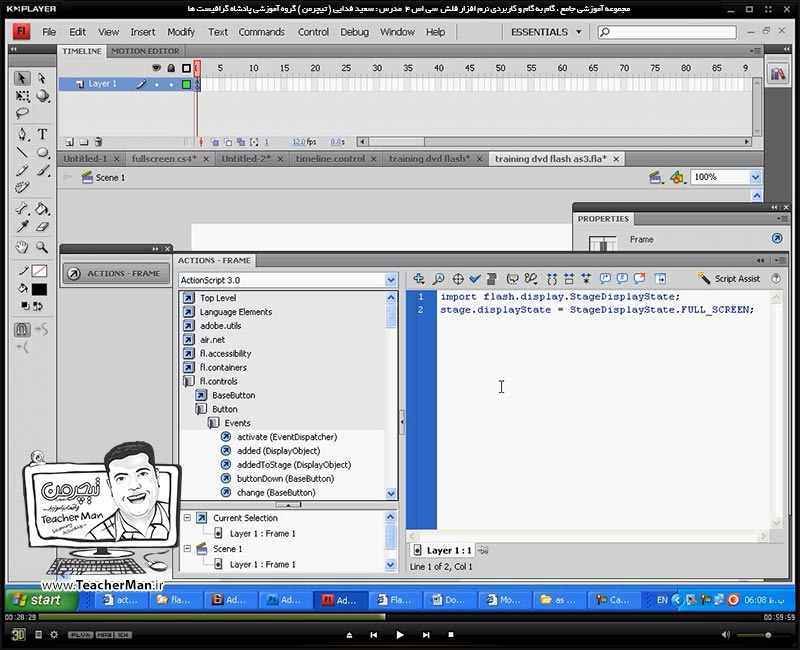This screenshot has height=650, width=800.
Task: Open the Insert menu
Action: 142,32
